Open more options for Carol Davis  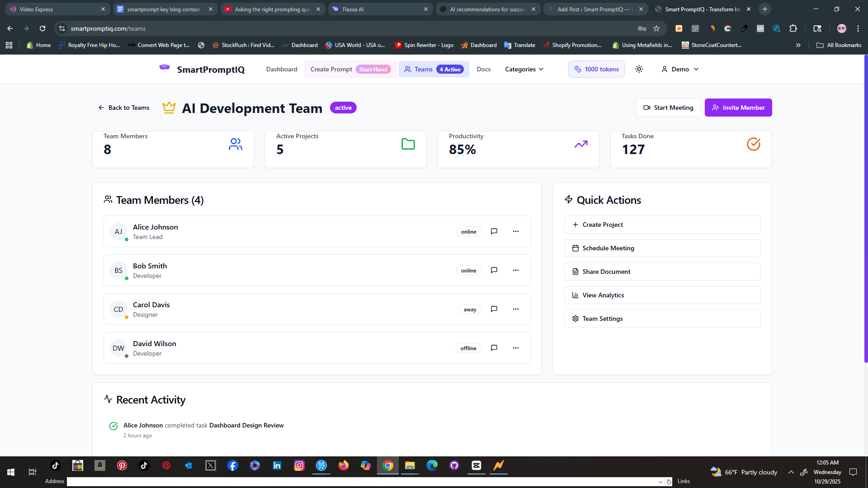(x=516, y=309)
